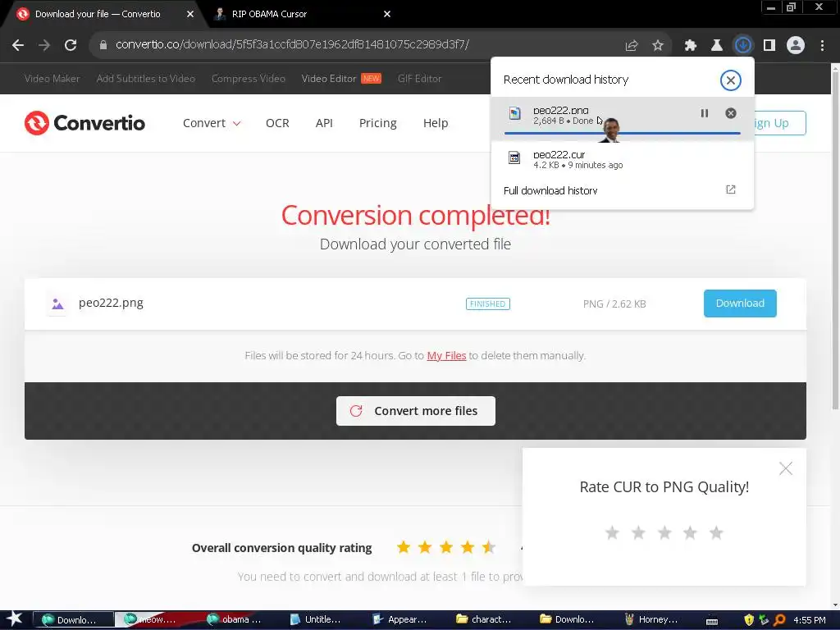This screenshot has height=630, width=840.
Task: Click the security shield tray icon
Action: [x=749, y=620]
